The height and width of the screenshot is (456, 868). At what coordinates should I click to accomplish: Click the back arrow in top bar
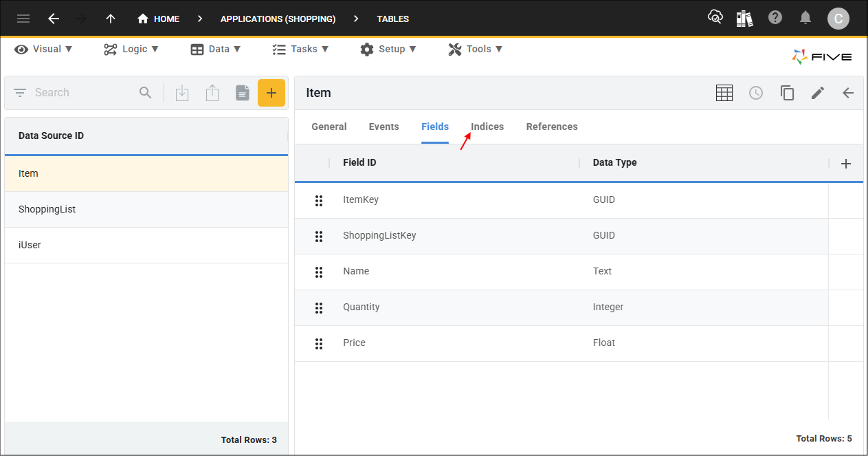[x=54, y=19]
